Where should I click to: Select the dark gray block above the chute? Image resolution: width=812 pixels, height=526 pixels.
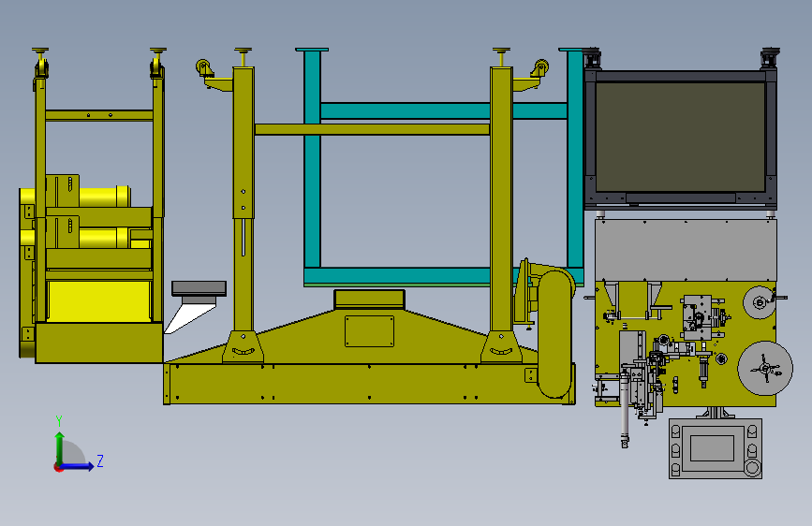coord(199,289)
